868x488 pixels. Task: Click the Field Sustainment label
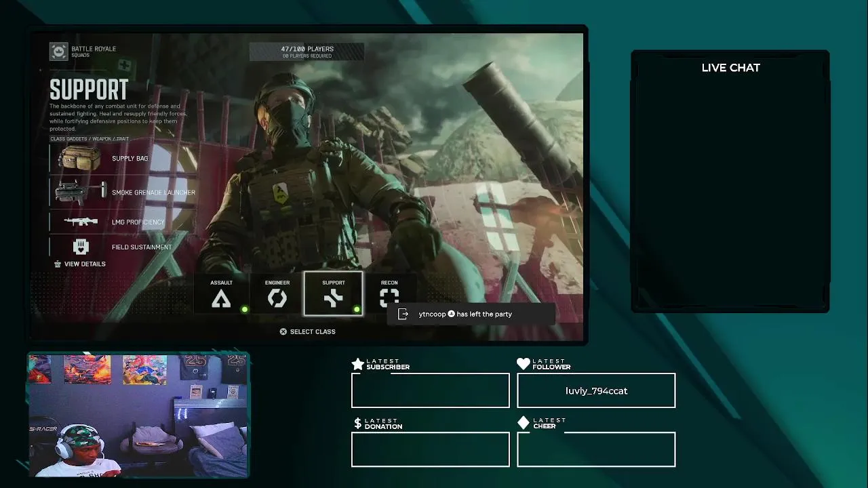click(142, 247)
